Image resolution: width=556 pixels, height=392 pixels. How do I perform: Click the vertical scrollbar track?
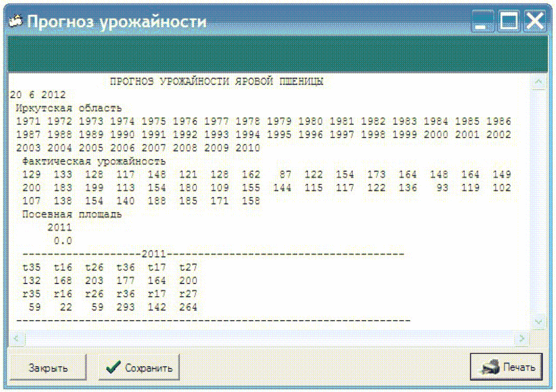(538, 202)
